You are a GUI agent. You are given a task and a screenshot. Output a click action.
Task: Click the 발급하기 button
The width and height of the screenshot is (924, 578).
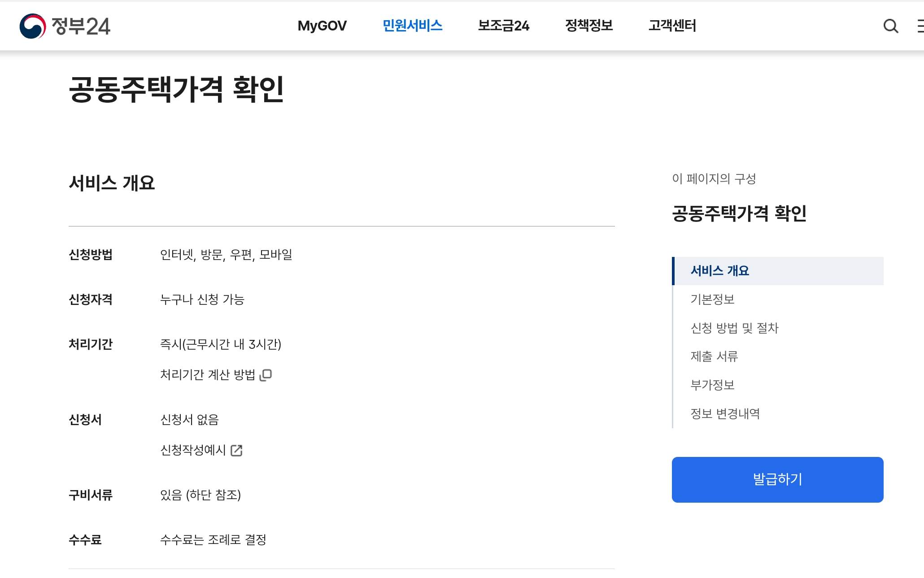click(777, 479)
